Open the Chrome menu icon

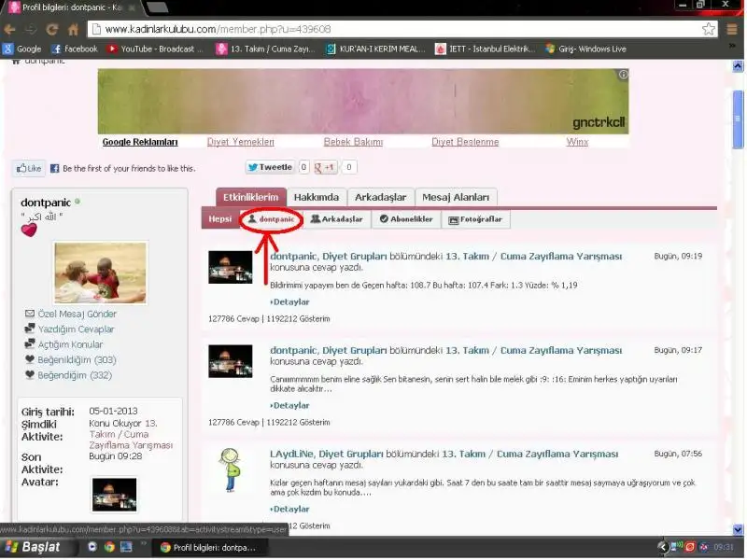click(x=732, y=30)
